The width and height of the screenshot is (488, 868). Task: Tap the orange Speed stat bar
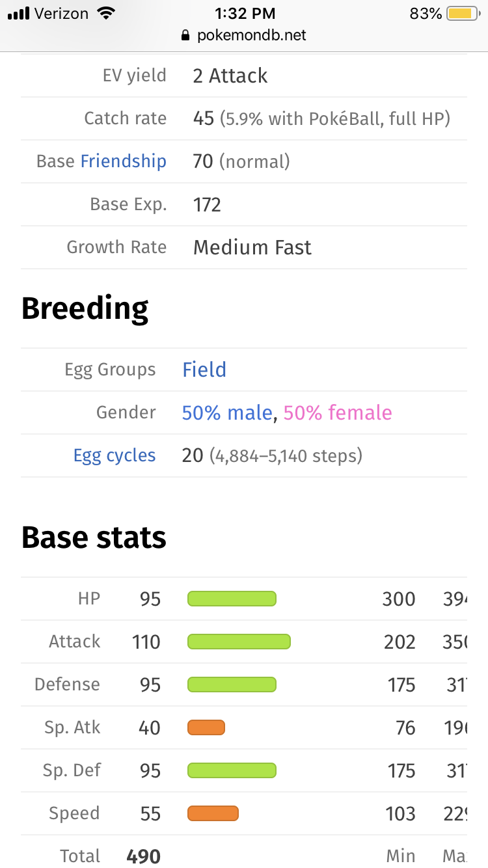[213, 813]
